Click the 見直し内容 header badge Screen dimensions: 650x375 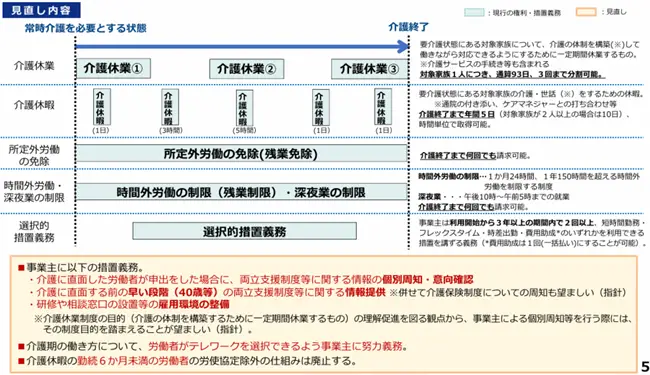41,10
